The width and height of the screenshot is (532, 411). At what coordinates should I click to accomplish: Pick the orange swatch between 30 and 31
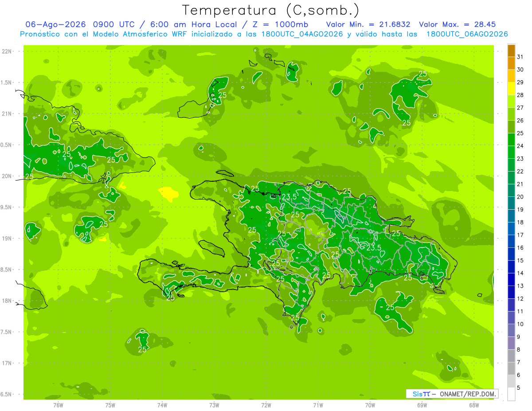[x=511, y=63]
